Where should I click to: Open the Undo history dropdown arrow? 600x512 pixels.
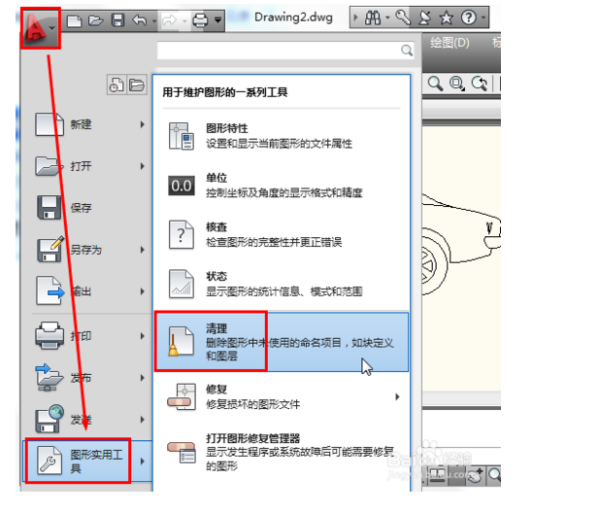click(x=154, y=21)
